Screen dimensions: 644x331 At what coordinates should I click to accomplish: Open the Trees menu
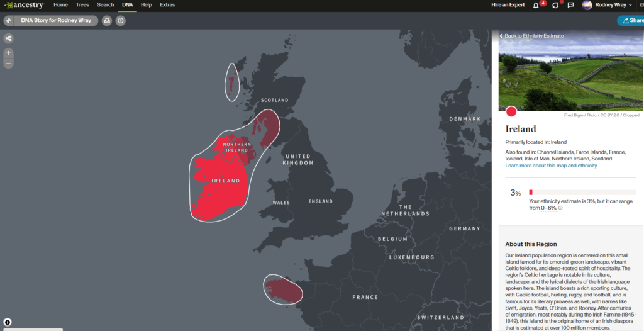click(x=82, y=5)
